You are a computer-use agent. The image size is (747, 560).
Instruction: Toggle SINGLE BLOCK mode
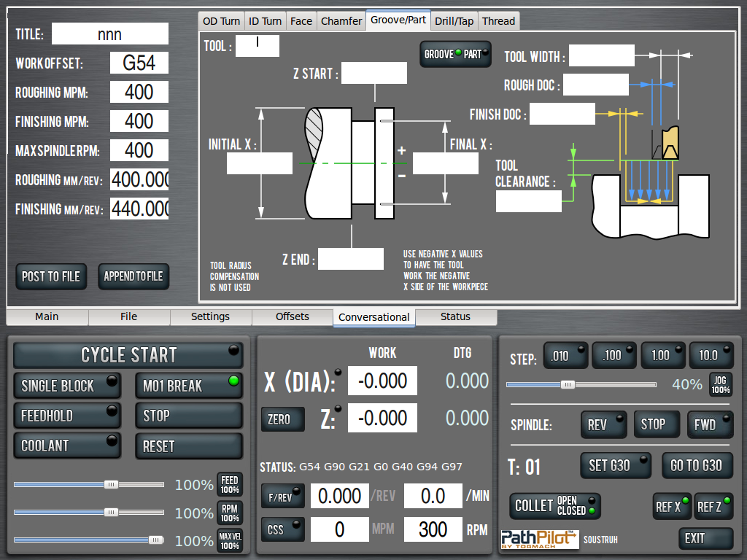67,386
